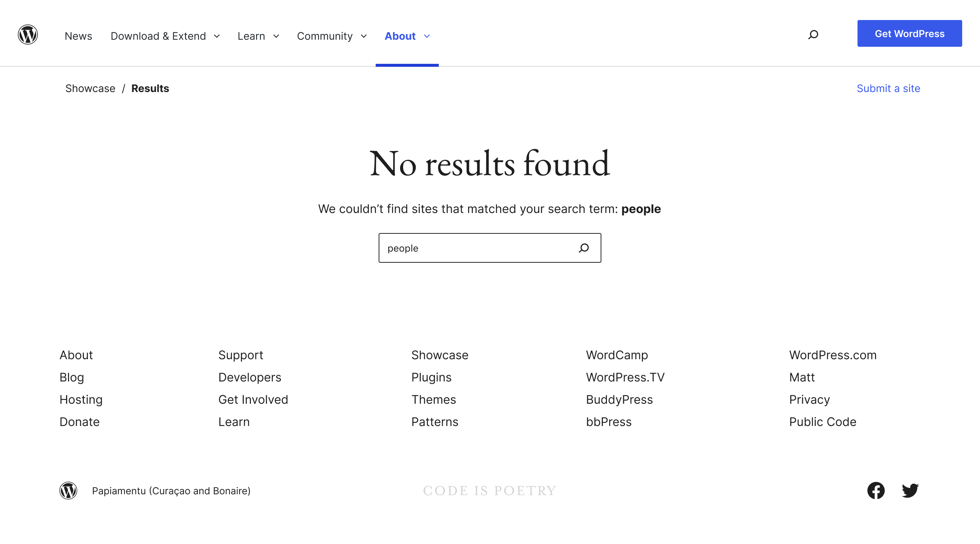Screen dimensions: 980x544
Task: Expand the About dropdown chevron
Action: 426,36
